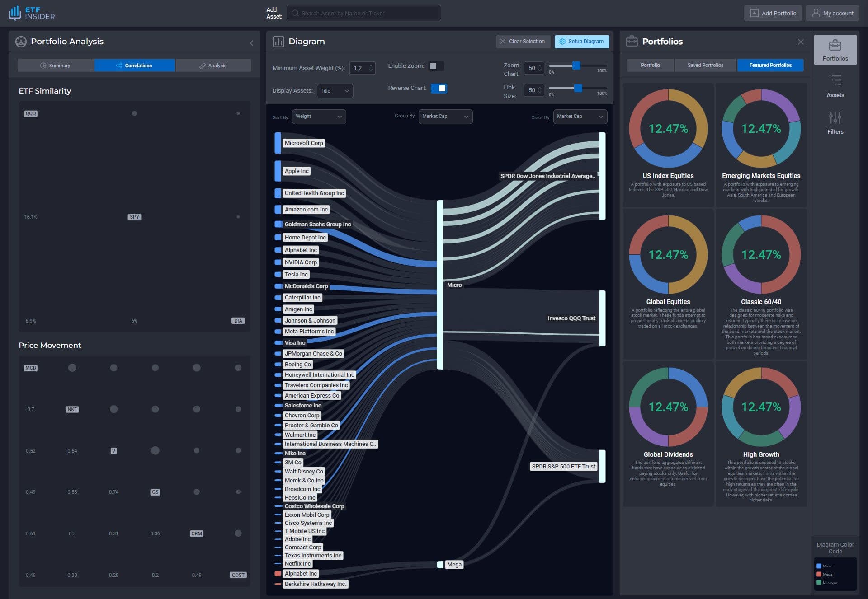868x599 pixels.
Task: Click Setup Diagram button
Action: point(582,42)
